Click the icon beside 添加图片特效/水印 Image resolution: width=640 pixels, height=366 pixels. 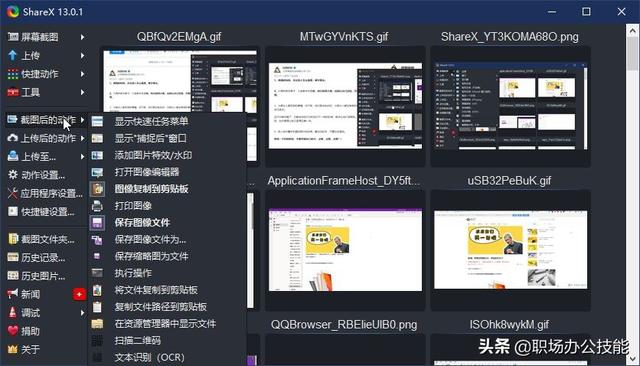(97, 155)
